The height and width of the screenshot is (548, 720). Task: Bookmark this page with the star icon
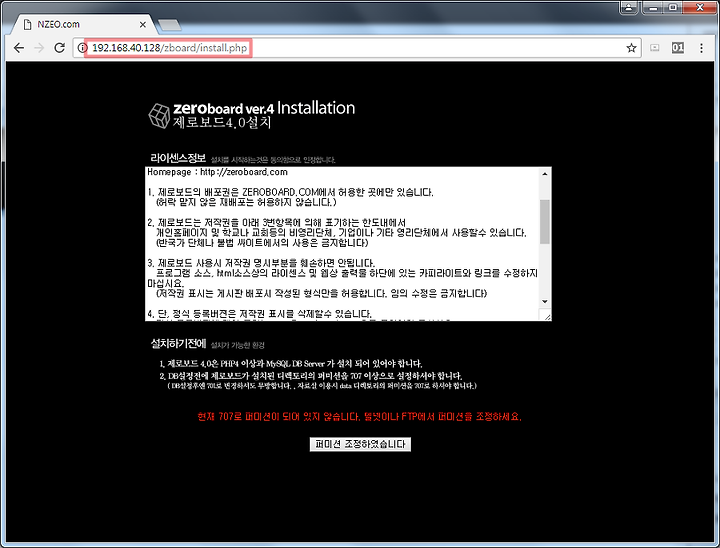[631, 48]
